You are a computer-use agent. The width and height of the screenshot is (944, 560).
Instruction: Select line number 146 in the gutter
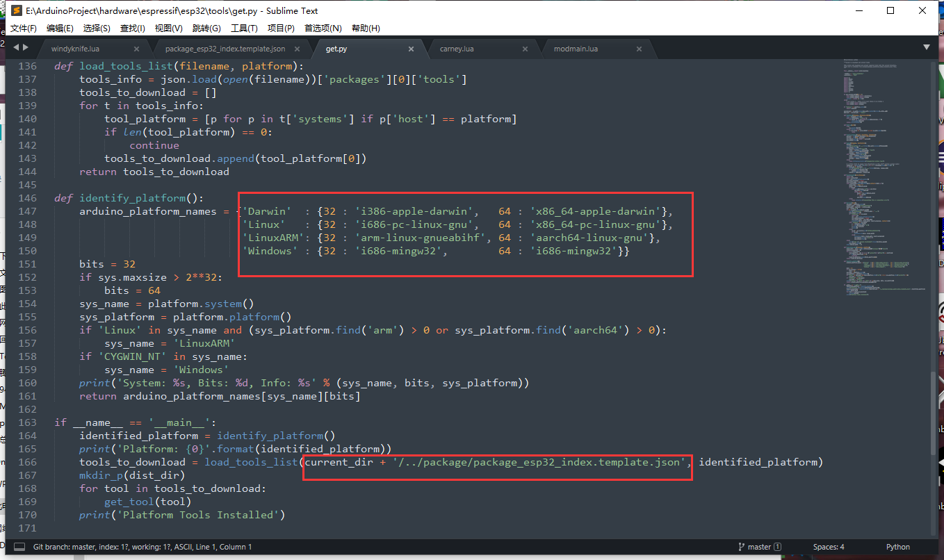pyautogui.click(x=27, y=198)
